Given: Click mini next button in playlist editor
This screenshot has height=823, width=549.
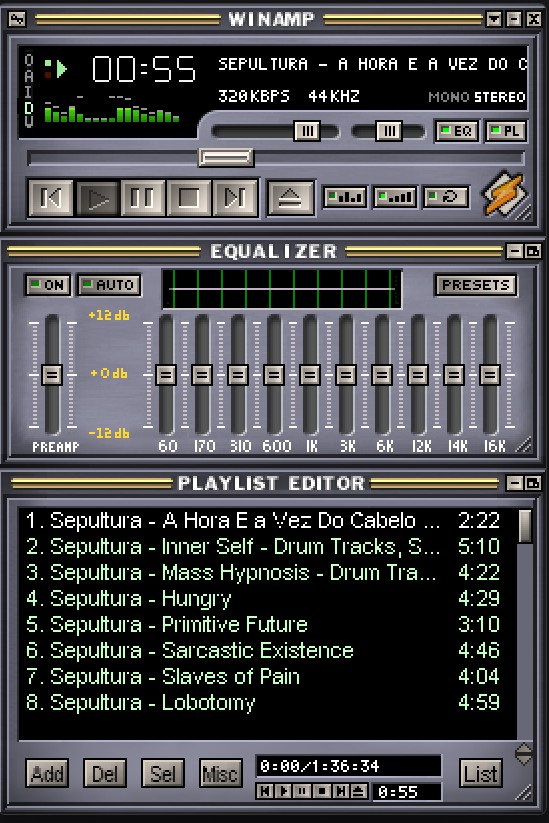Looking at the screenshot, I should 341,790.
